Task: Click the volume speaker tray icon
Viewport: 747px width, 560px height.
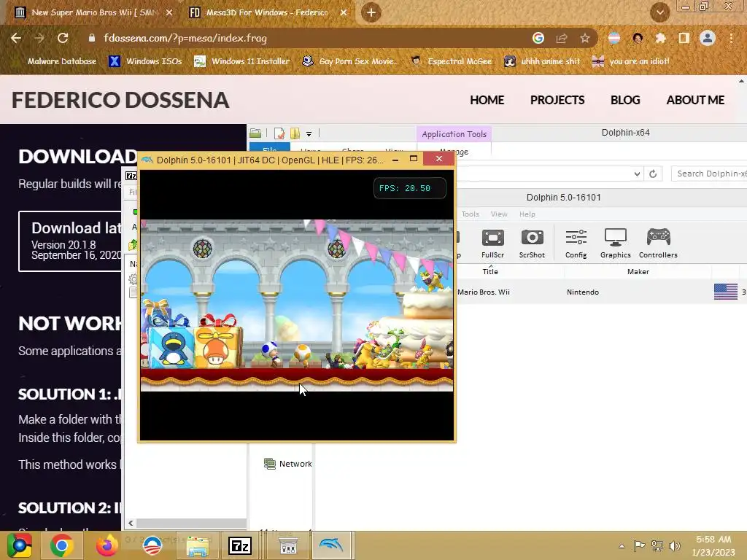Action: point(674,545)
